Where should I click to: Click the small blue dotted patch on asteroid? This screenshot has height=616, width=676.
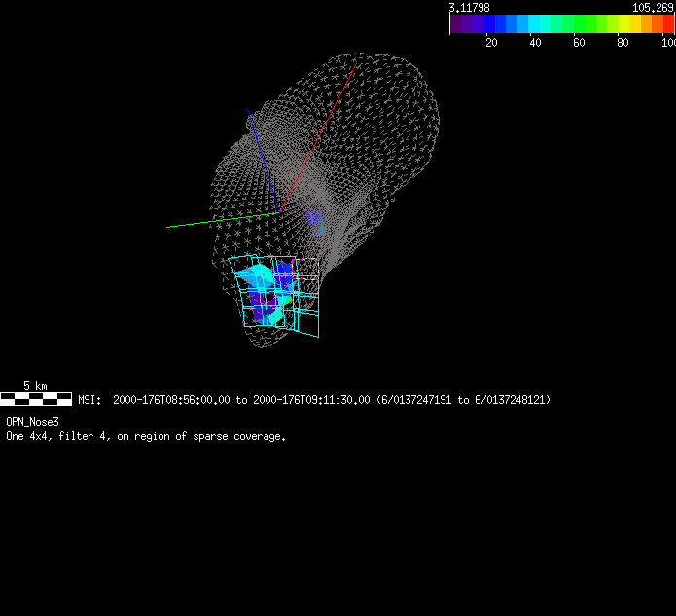pos(315,221)
